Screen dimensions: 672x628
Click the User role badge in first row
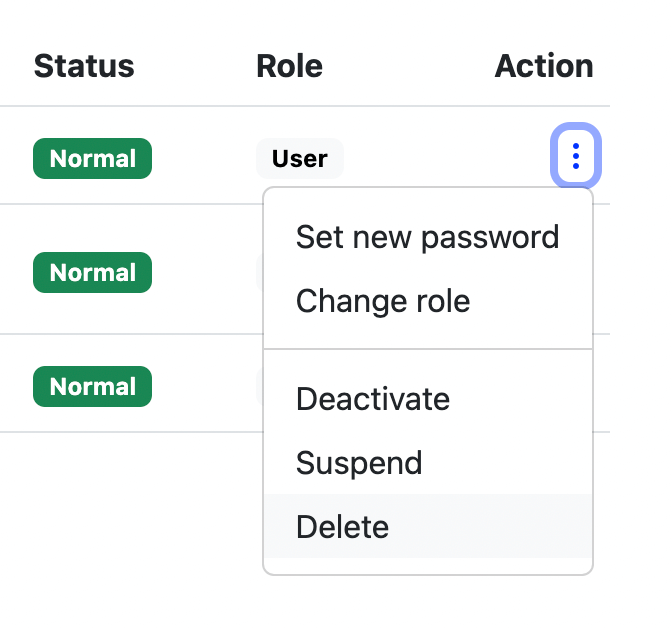pos(299,159)
